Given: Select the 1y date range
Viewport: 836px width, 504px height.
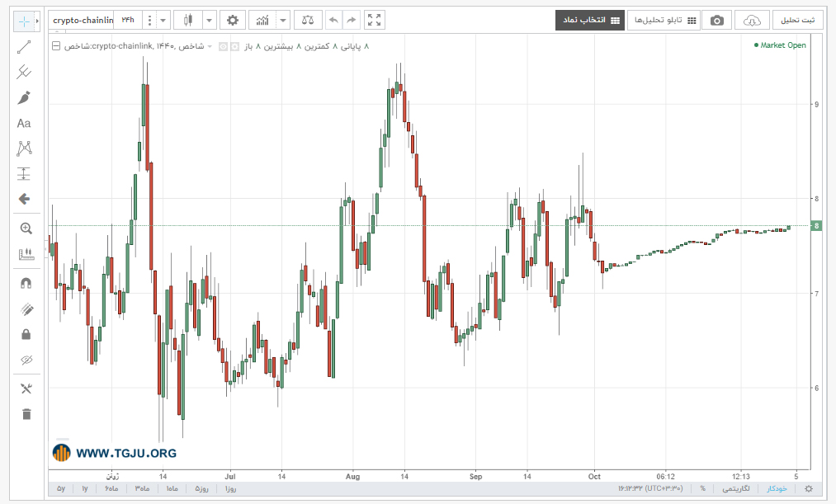Looking at the screenshot, I should pyautogui.click(x=85, y=488).
